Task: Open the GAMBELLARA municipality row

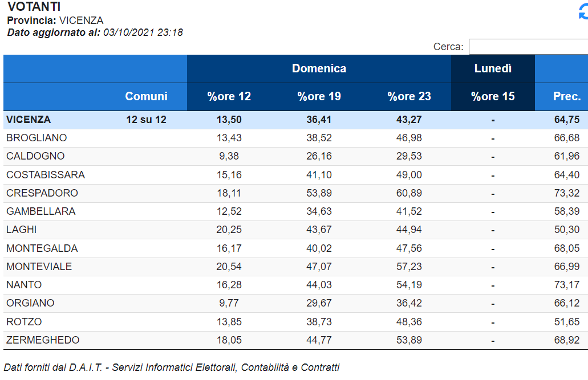Action: coord(295,211)
